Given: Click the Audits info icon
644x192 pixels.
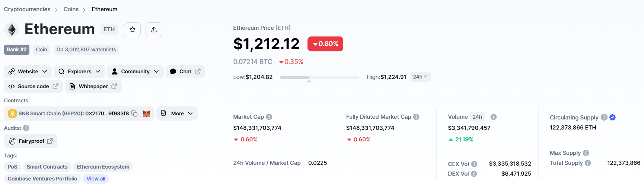Looking at the screenshot, I should (x=26, y=128).
